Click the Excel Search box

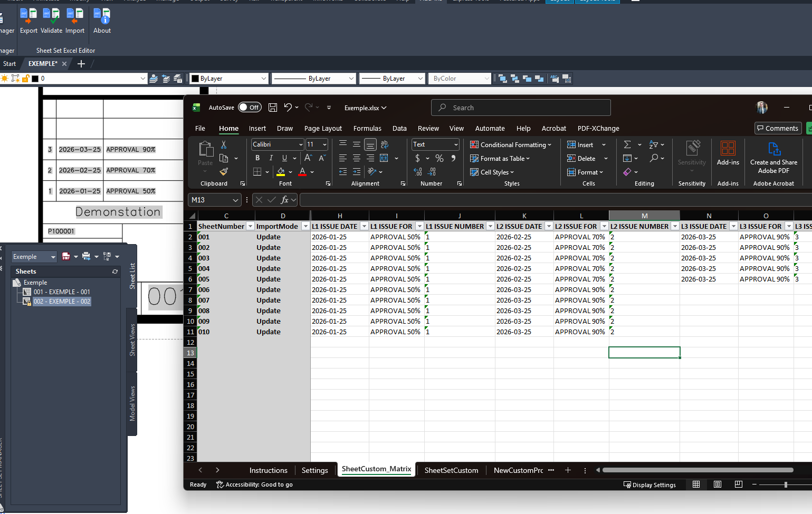pos(521,108)
